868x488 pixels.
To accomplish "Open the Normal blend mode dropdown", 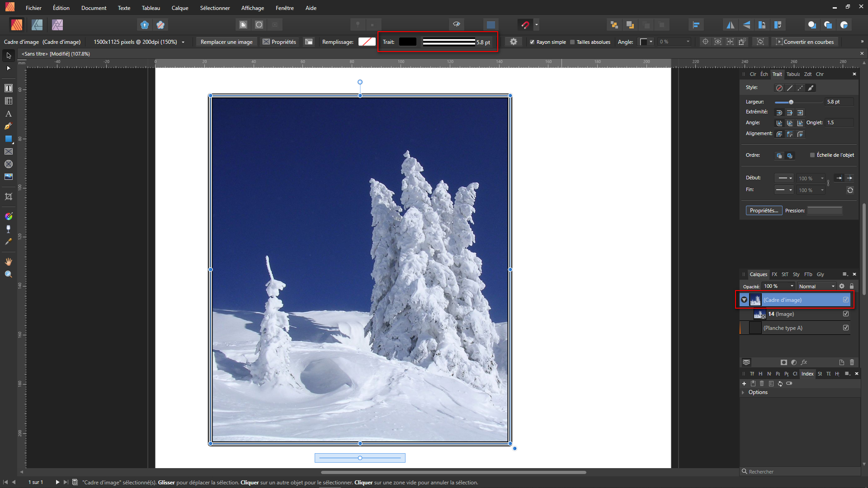I will pyautogui.click(x=816, y=286).
